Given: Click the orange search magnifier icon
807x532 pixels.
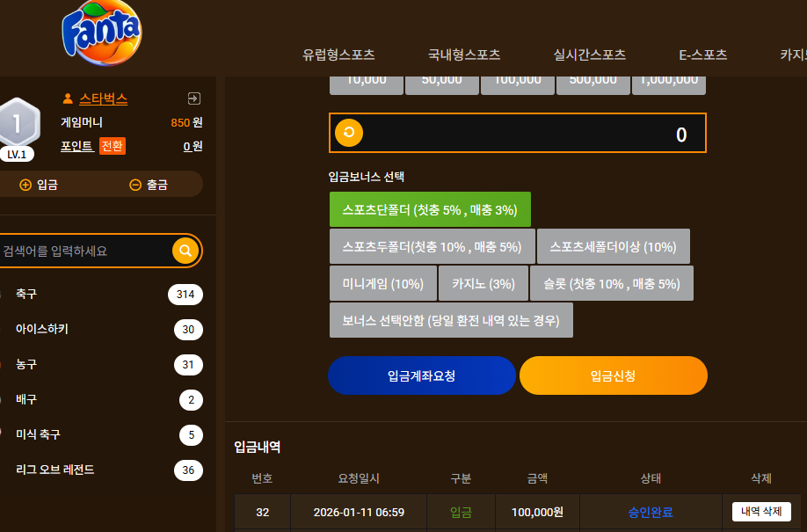Looking at the screenshot, I should [185, 251].
